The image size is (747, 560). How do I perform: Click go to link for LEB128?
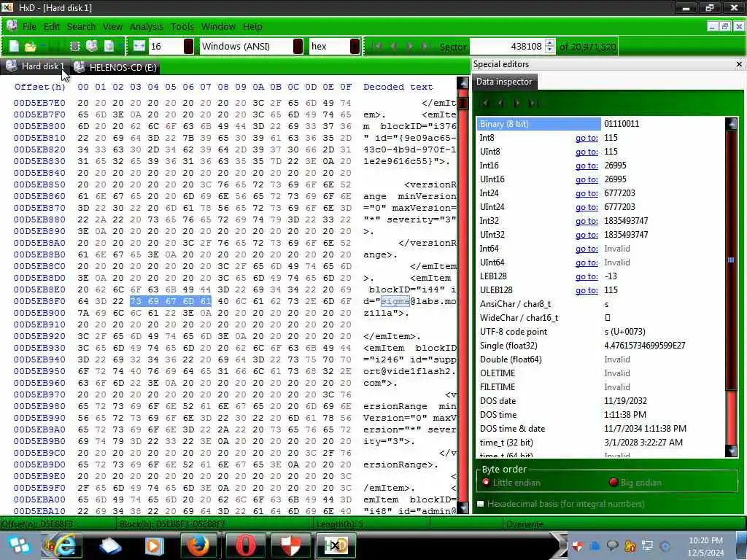pyautogui.click(x=587, y=276)
